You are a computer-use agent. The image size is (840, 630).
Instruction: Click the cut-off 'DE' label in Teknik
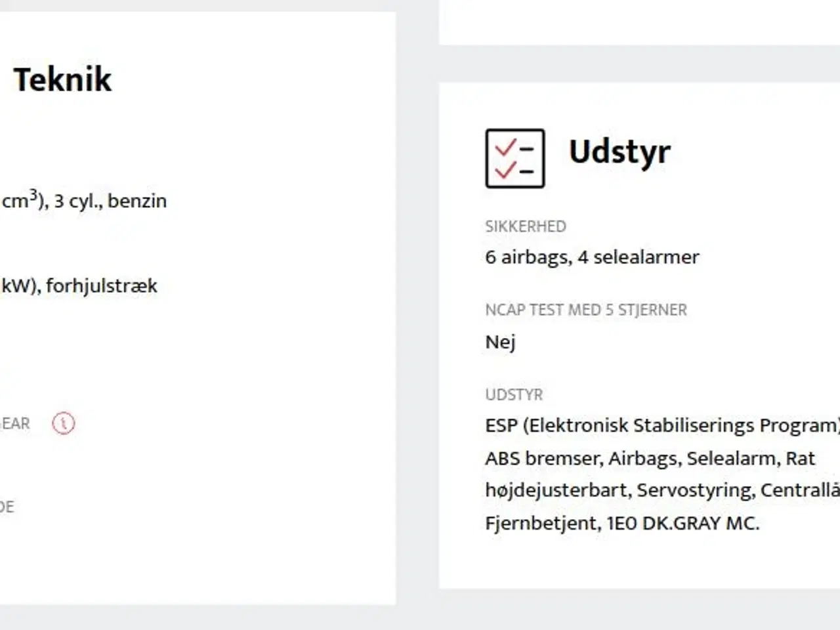coord(7,507)
